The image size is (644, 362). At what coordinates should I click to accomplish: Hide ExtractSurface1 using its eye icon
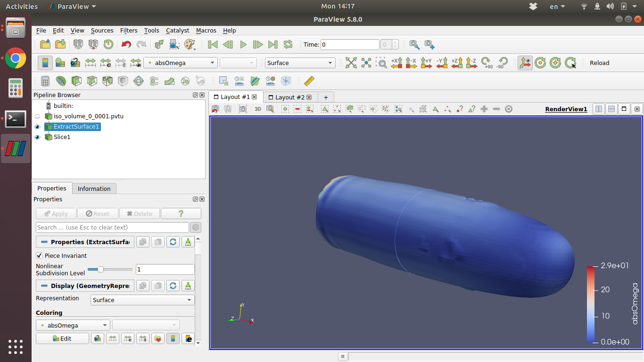(37, 127)
